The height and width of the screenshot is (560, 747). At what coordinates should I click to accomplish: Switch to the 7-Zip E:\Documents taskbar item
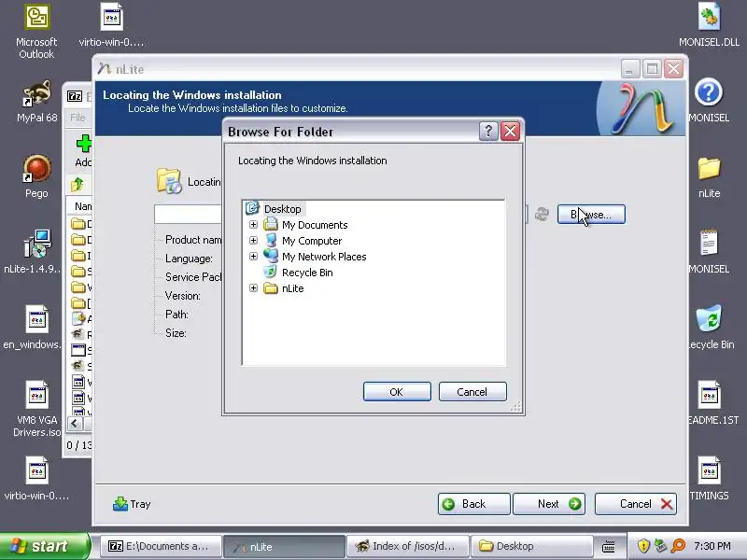point(161,546)
